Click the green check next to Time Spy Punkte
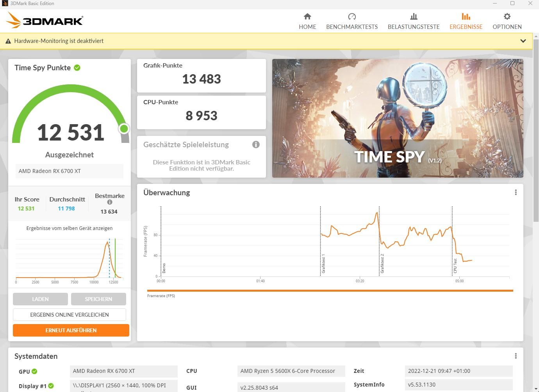 pyautogui.click(x=77, y=68)
